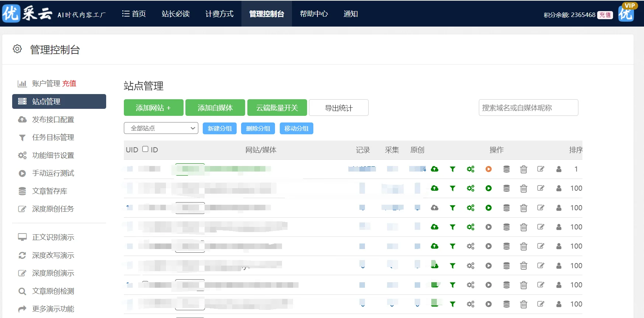Viewport: 644px width, 318px height.
Task: Open 通知 in top navigation
Action: pyautogui.click(x=351, y=14)
